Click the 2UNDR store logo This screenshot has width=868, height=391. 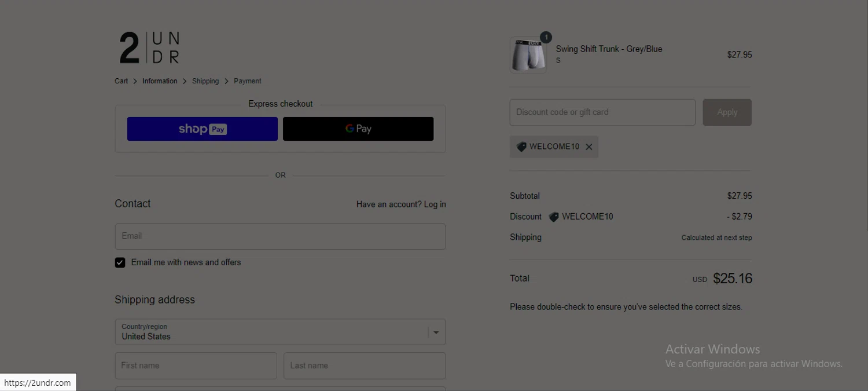[x=149, y=48]
